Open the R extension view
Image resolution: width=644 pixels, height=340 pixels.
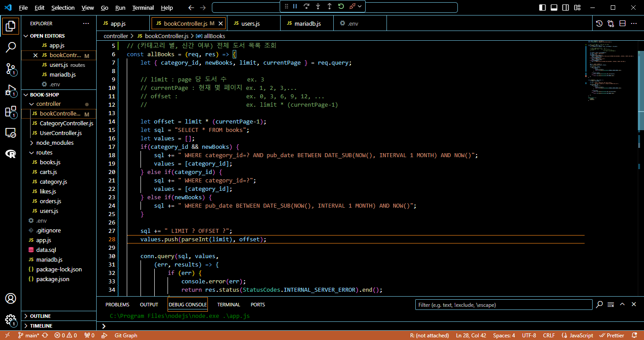coord(11,154)
